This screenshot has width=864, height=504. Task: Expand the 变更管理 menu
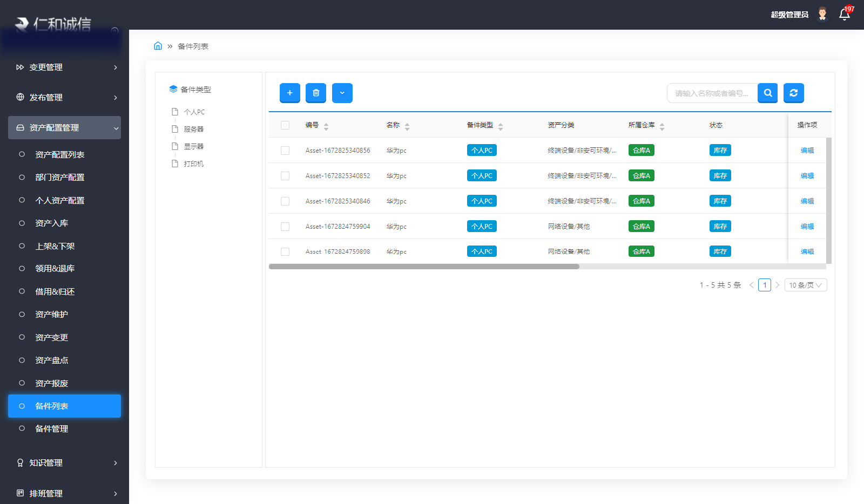[x=64, y=67]
